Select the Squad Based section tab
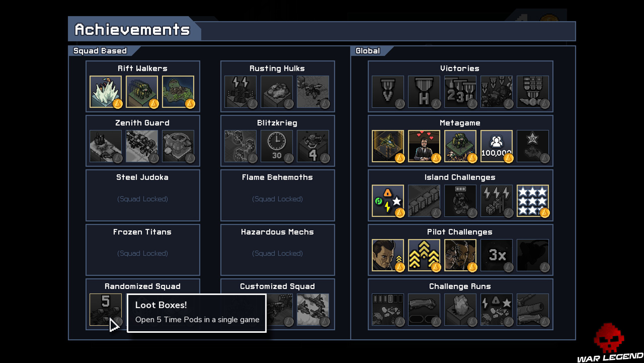 coord(101,50)
